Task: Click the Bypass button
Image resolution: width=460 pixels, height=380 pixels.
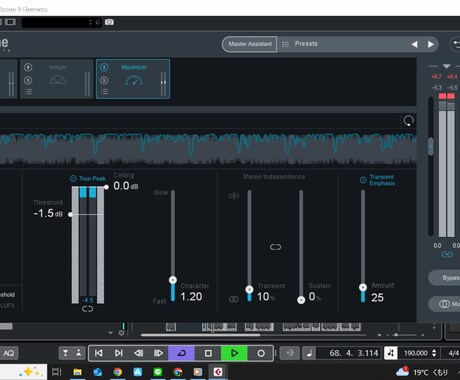Action: click(445, 278)
